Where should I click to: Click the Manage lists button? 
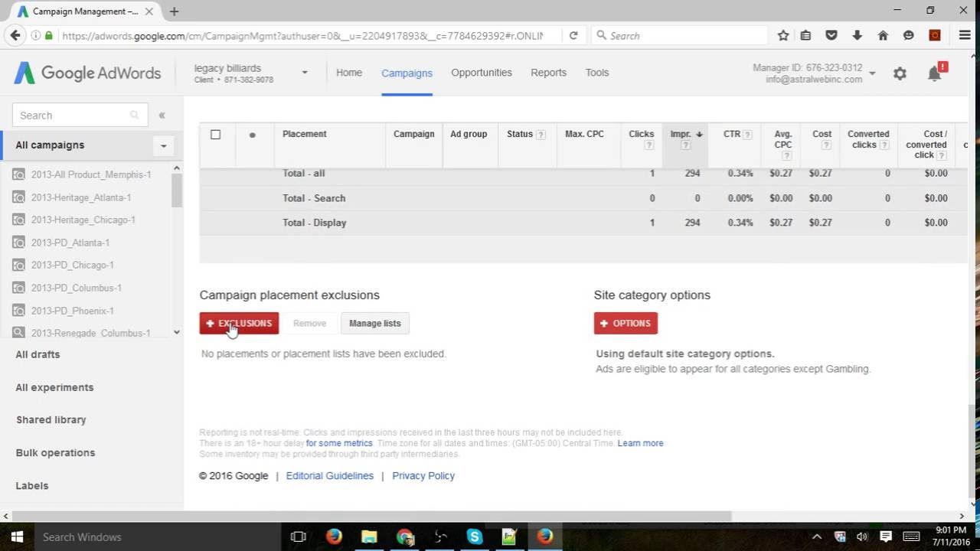click(x=374, y=323)
